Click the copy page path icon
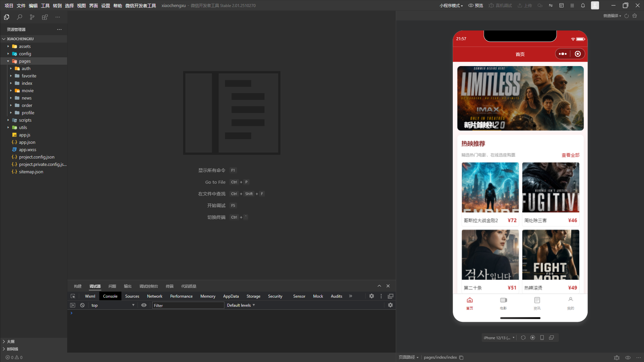This screenshot has width=644, height=362. click(x=462, y=358)
